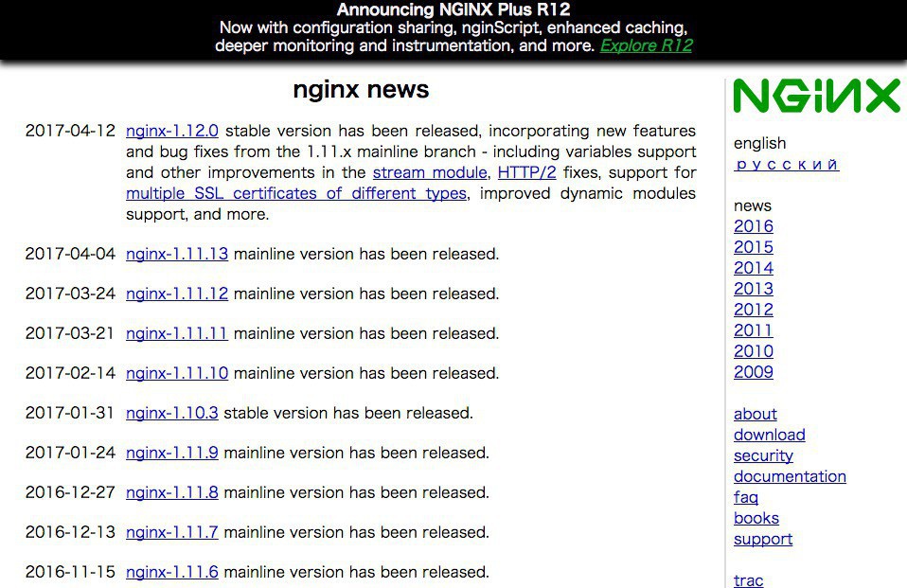Switch language to русский

pyautogui.click(x=786, y=165)
